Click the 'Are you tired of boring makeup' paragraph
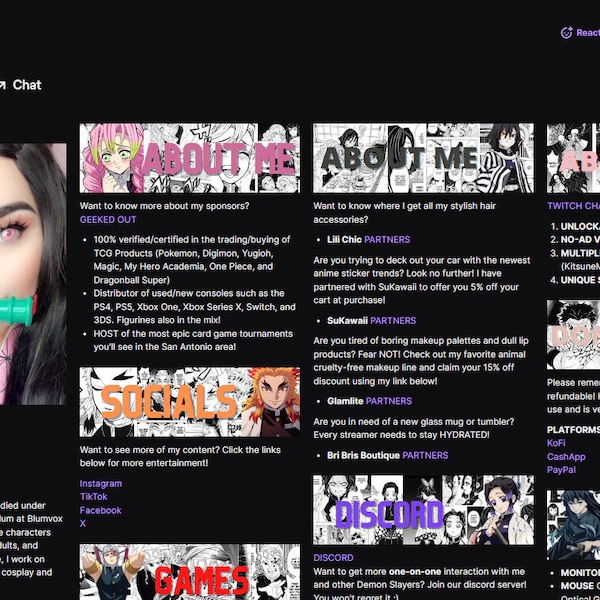 coord(421,361)
